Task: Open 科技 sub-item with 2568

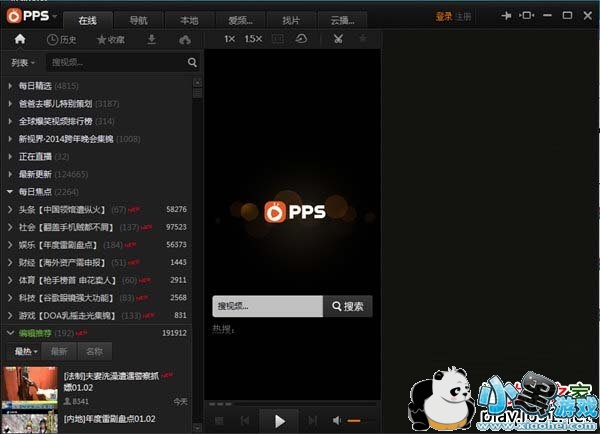Action: (x=96, y=298)
